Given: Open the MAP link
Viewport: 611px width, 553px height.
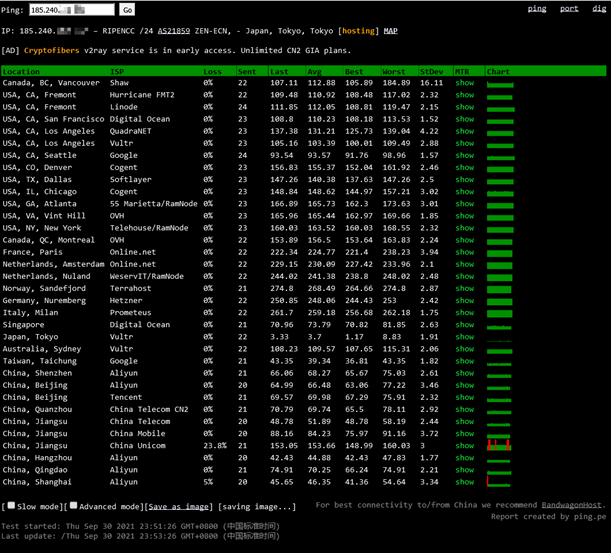Looking at the screenshot, I should point(390,31).
